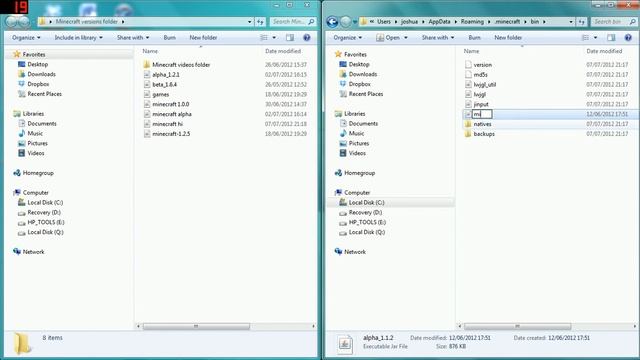640x360 pixels.
Task: Open Minecraft videos folder in left window
Action: pyautogui.click(x=181, y=64)
